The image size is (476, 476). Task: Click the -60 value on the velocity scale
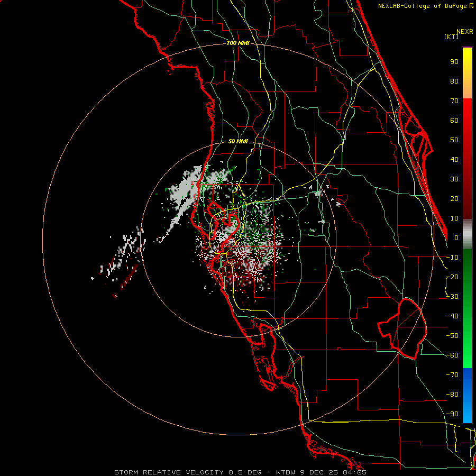pyautogui.click(x=452, y=355)
